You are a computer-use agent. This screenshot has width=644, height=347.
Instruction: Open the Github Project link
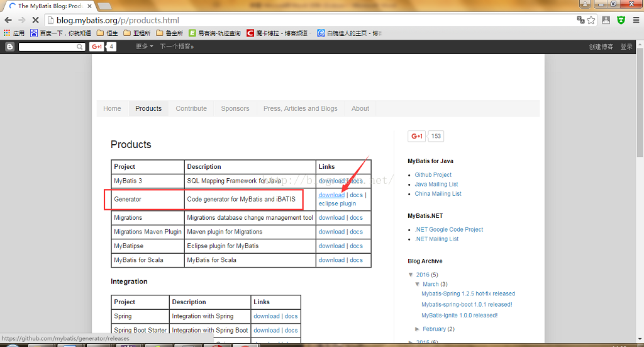point(433,174)
